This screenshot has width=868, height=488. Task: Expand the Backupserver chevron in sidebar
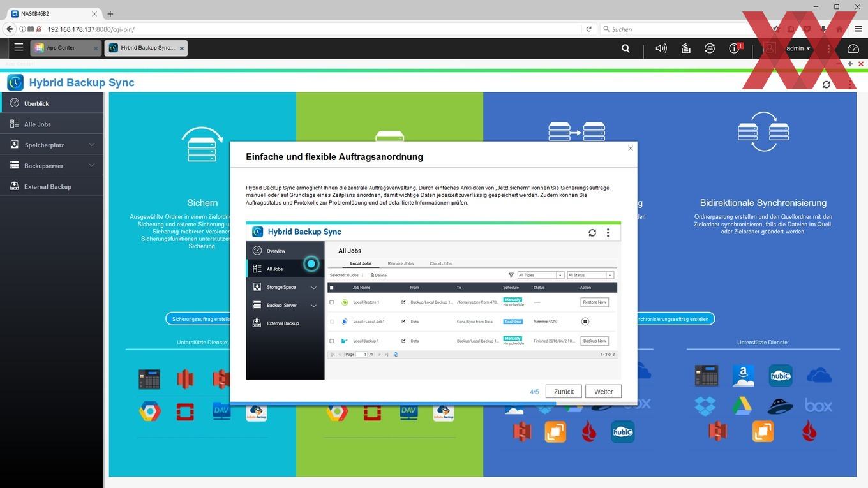coord(91,165)
